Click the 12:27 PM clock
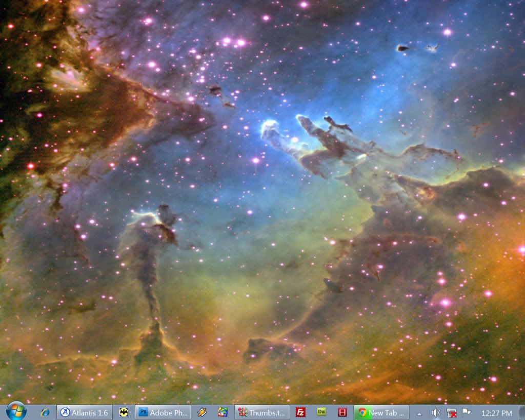Image resolution: width=525 pixels, height=420 pixels. [496, 413]
